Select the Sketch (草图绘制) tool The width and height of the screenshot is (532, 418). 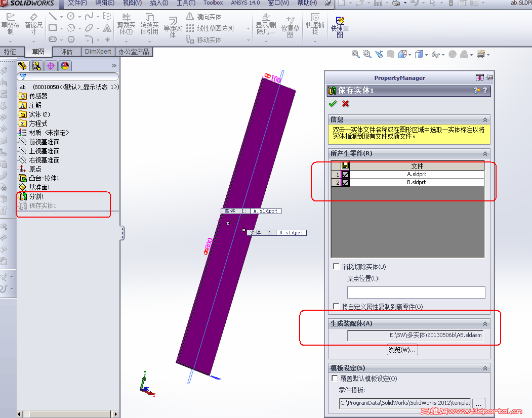[10, 24]
